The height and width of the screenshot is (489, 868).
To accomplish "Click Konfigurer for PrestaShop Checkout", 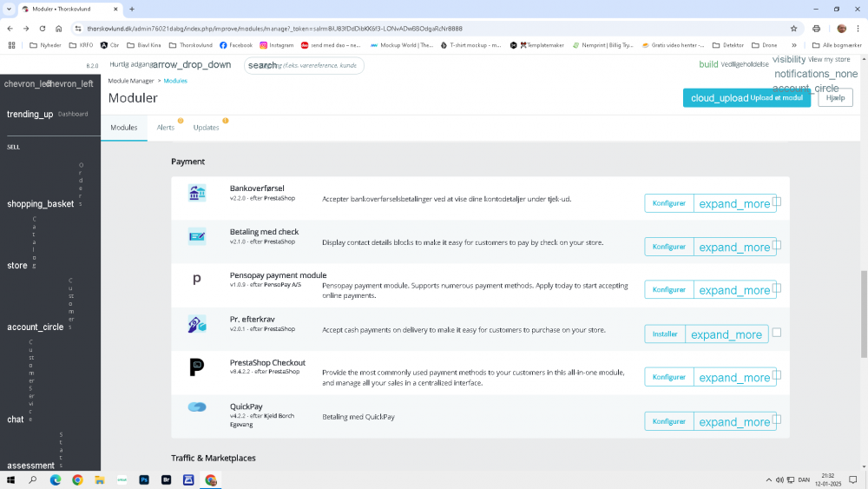I will 668,377.
